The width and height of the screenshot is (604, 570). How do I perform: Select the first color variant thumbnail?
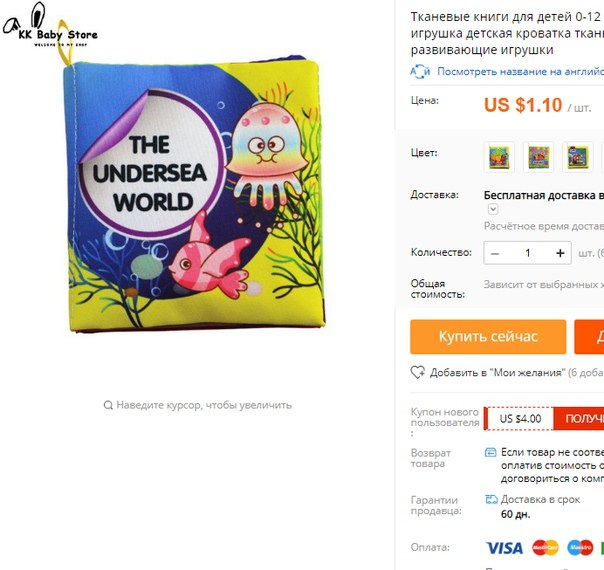[x=499, y=157]
